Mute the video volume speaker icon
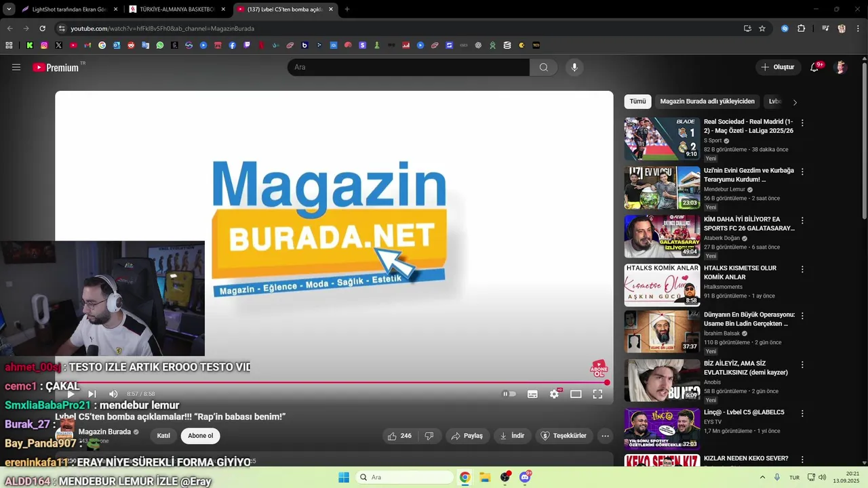The image size is (868, 488). coord(113,394)
